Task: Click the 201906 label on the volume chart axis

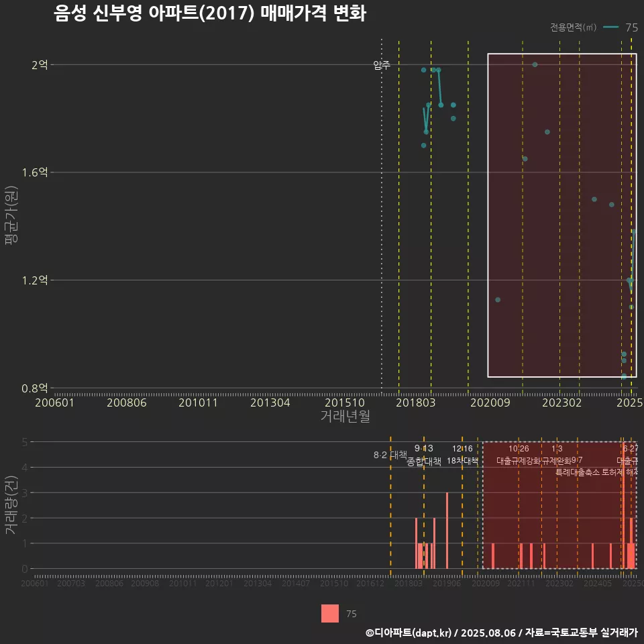Action: pyautogui.click(x=447, y=583)
